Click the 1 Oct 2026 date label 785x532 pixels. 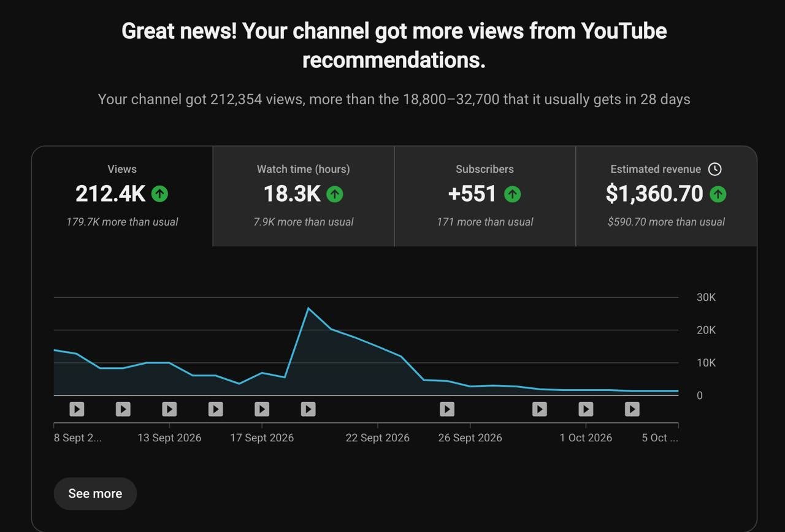(x=586, y=438)
